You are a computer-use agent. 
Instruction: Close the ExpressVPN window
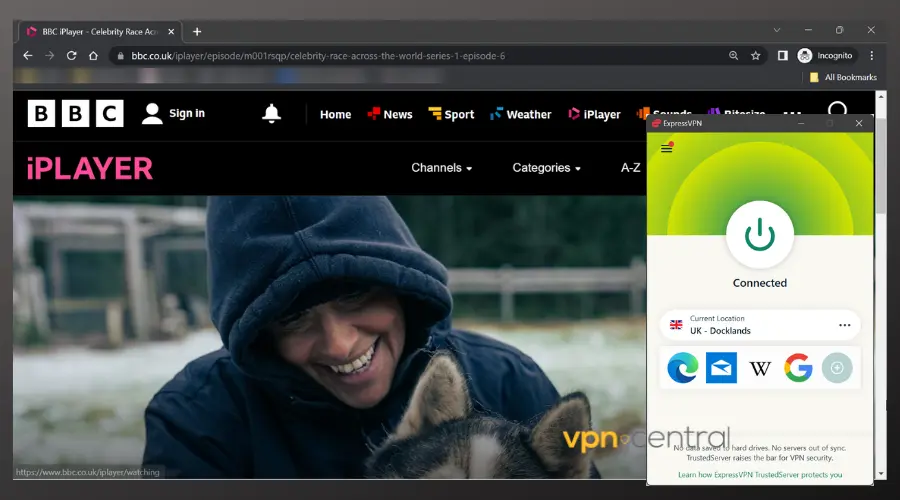pyautogui.click(x=859, y=123)
